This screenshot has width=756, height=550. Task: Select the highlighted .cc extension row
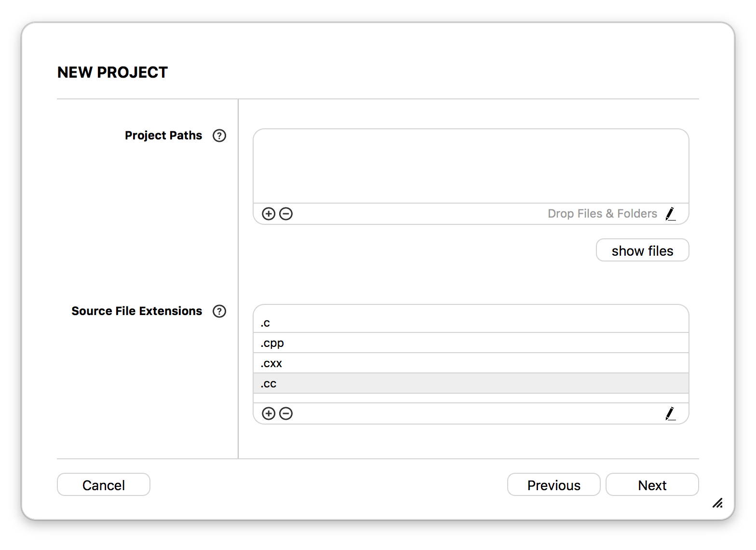(x=471, y=384)
